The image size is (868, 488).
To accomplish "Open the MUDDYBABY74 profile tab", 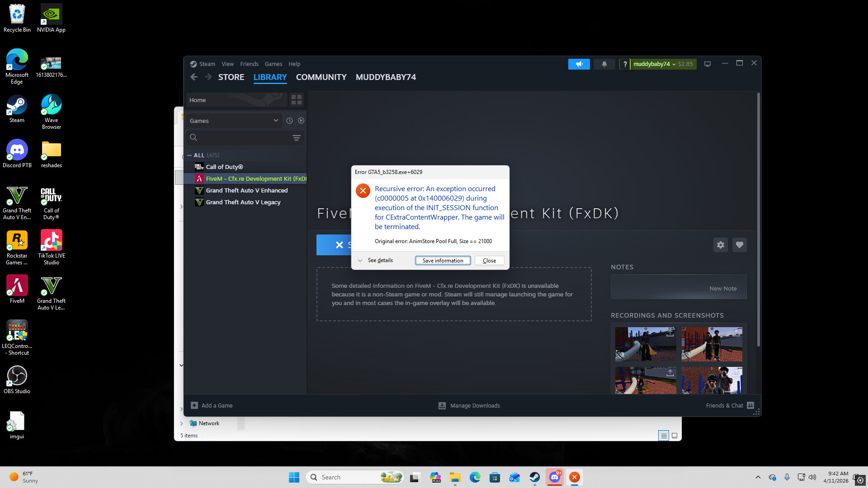I will tap(386, 77).
